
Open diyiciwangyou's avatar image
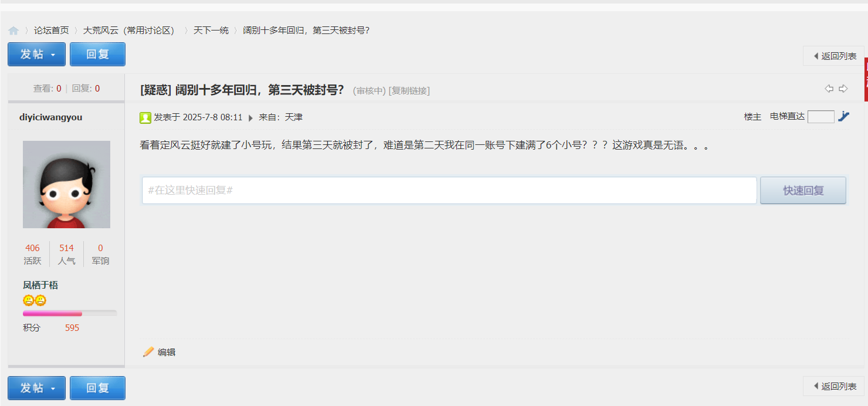66,184
